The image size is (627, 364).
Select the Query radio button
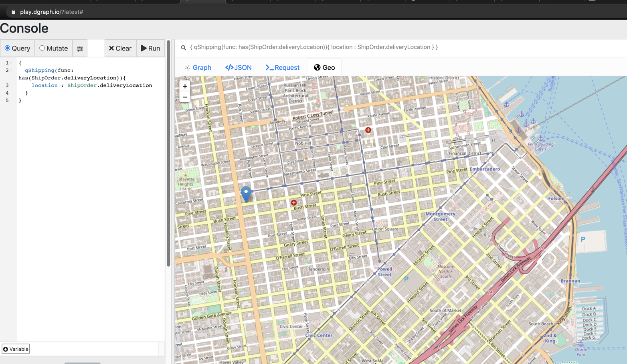tap(7, 48)
